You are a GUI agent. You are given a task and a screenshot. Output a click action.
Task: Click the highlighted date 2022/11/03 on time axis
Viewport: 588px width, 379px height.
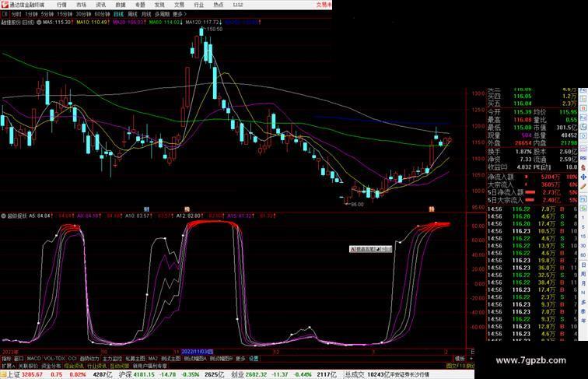click(198, 352)
